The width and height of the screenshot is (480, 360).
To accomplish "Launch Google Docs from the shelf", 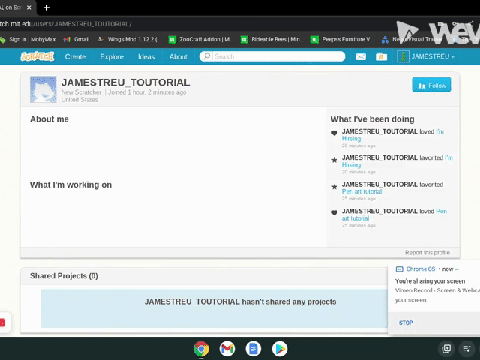I will pyautogui.click(x=253, y=349).
